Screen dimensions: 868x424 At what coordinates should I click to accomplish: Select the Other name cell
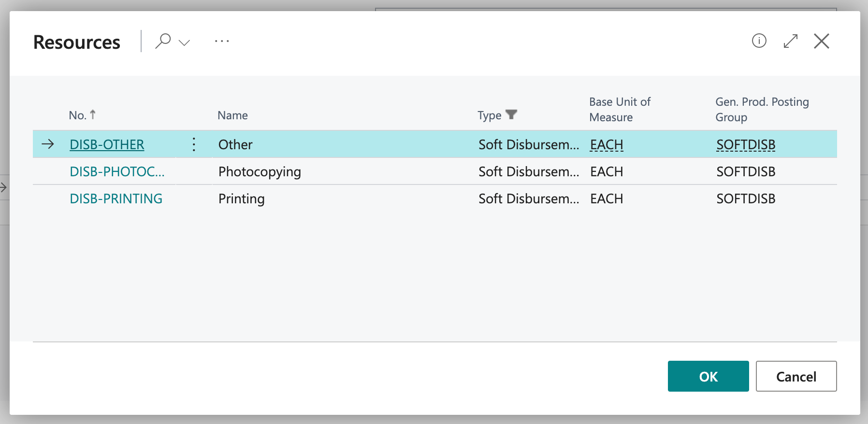click(x=235, y=144)
